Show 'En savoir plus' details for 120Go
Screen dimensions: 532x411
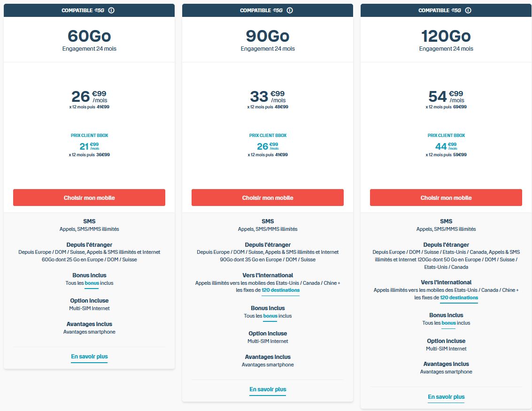446,397
